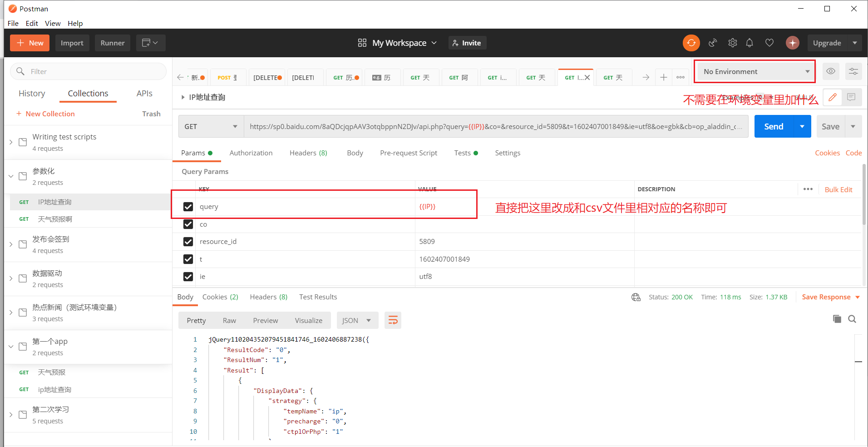Open the params table options dots
Viewport: 868px width, 447px height.
(x=808, y=189)
